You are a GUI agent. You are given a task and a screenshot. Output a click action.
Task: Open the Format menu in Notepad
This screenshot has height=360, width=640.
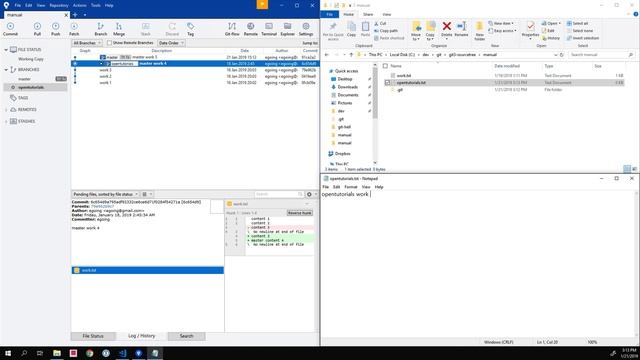(351, 187)
